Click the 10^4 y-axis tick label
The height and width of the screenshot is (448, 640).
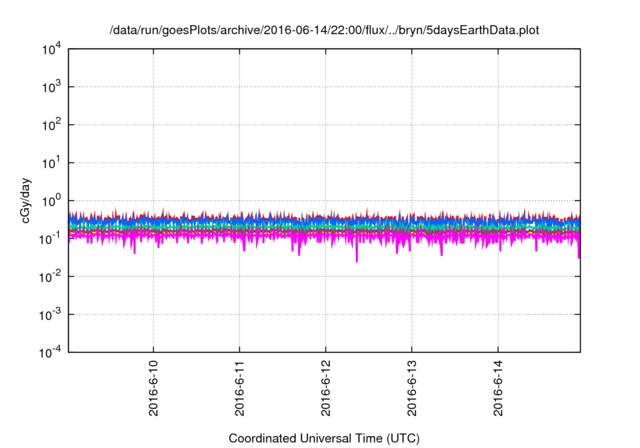tap(51, 49)
